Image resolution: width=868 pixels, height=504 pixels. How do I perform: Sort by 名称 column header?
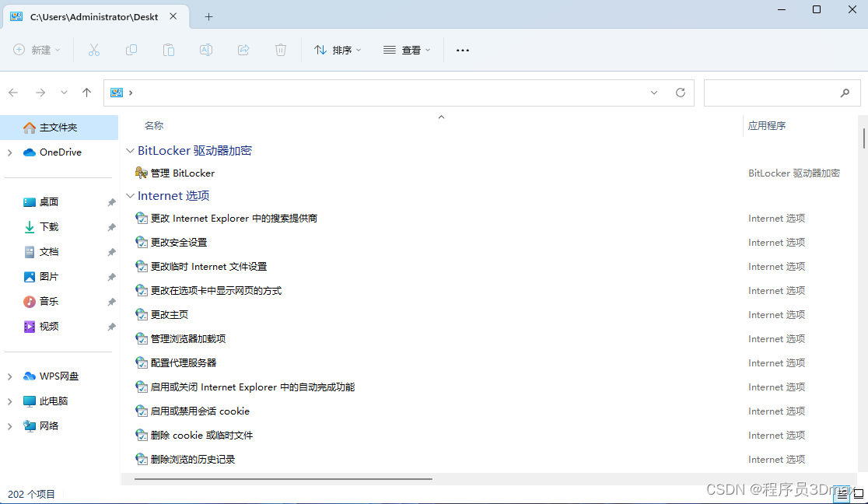154,126
